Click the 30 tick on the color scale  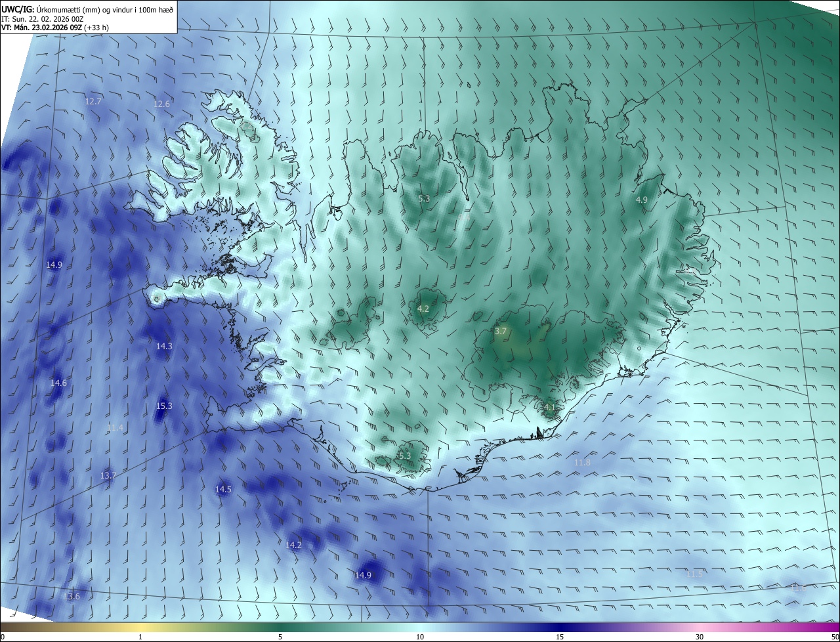(x=700, y=637)
